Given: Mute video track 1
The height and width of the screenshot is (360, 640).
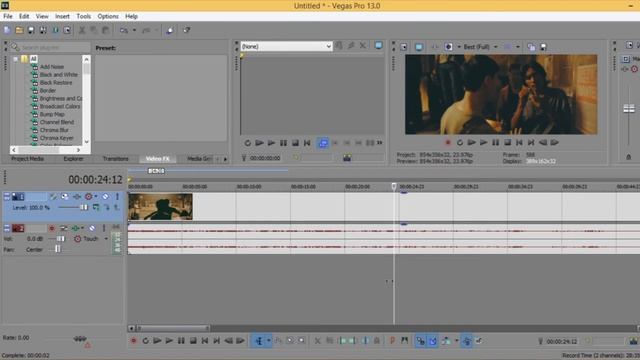Looking at the screenshot, I should (x=105, y=197).
